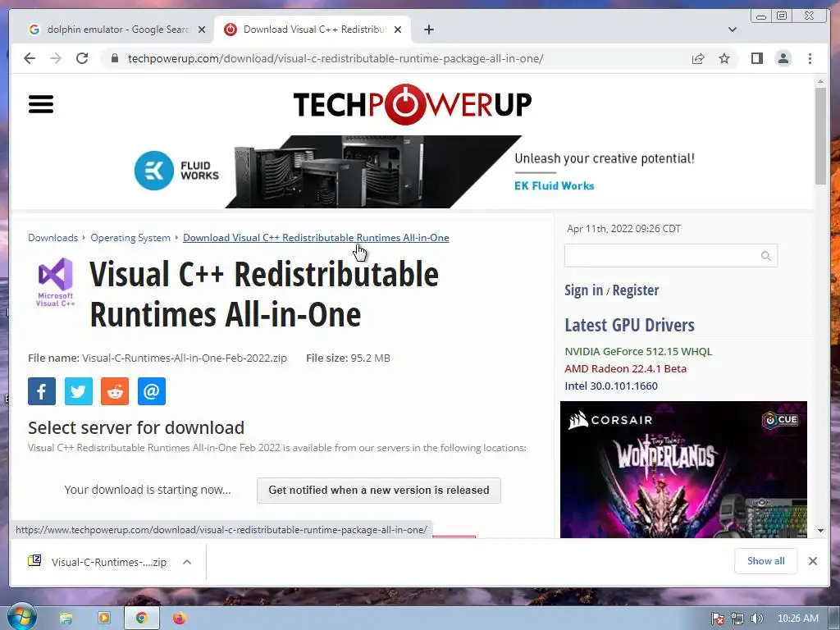Viewport: 840px width, 630px height.
Task: Bookmark this page with the star
Action: tap(724, 58)
